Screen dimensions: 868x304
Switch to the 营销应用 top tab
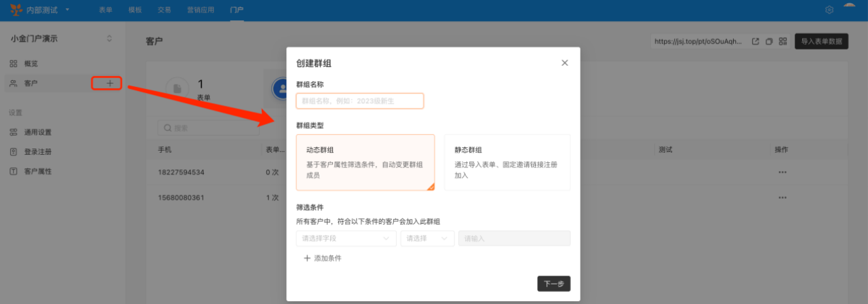tap(201, 10)
